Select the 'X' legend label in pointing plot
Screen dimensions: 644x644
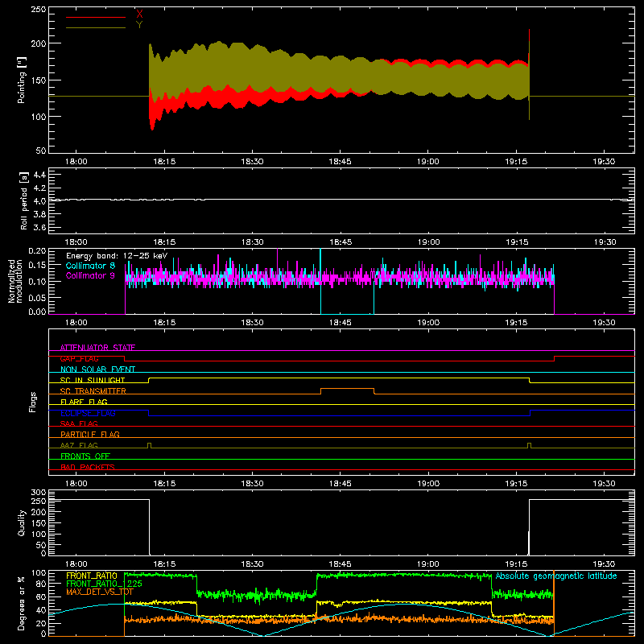pos(139,14)
